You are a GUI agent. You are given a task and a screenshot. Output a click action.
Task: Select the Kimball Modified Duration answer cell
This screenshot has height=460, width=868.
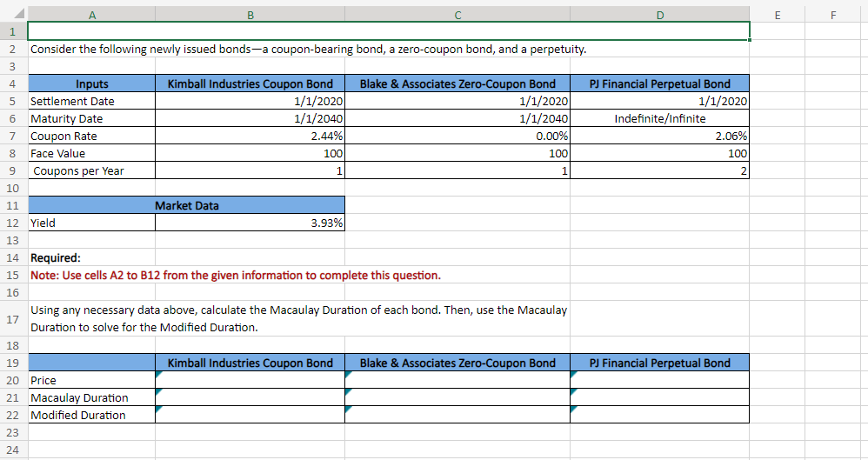[x=250, y=415]
